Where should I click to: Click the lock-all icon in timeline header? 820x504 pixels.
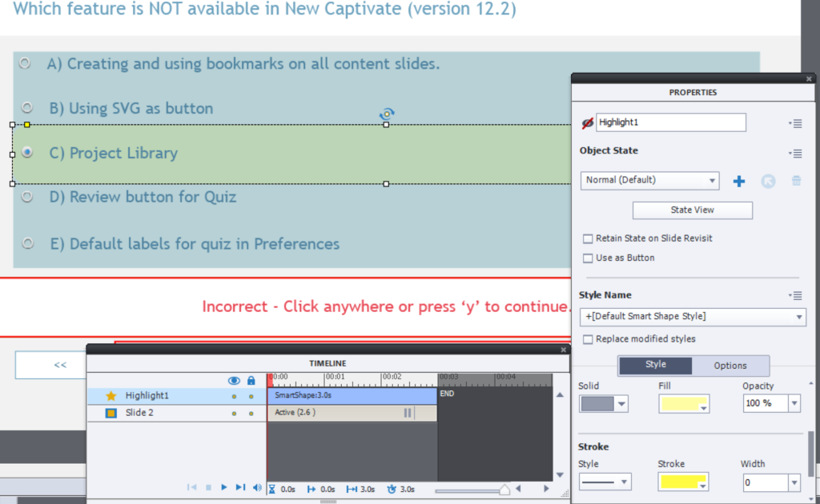(x=251, y=381)
